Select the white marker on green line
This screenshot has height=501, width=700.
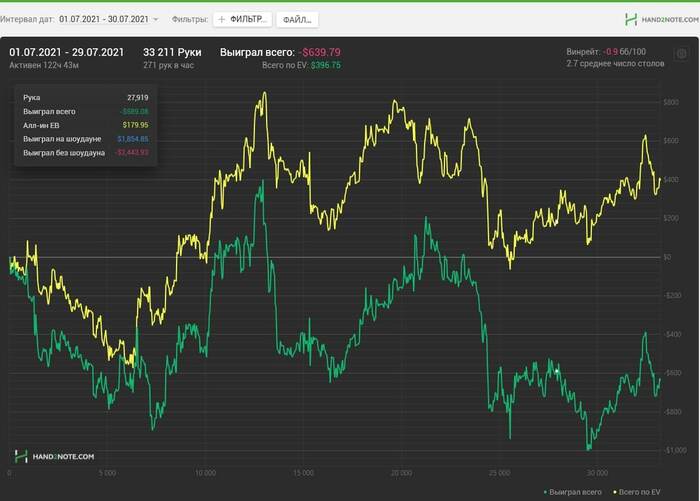pos(557,371)
